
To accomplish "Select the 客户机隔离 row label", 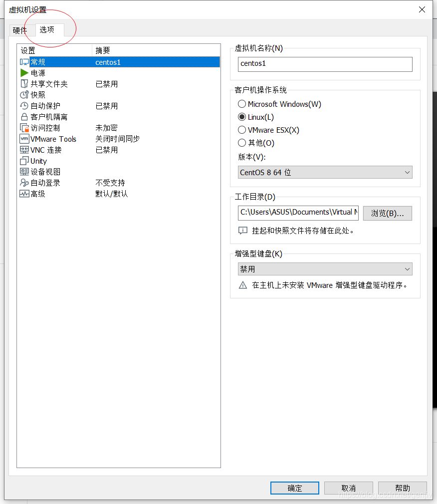I will pyautogui.click(x=49, y=117).
